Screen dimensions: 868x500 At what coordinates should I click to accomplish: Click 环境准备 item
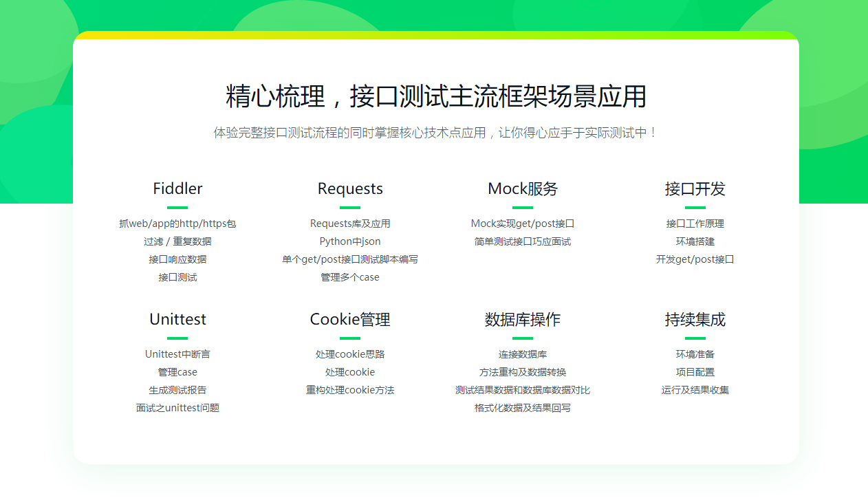pyautogui.click(x=695, y=354)
